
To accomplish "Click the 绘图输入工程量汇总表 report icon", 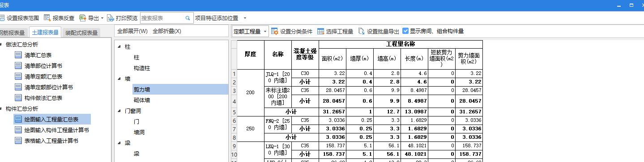I will coord(18,120).
